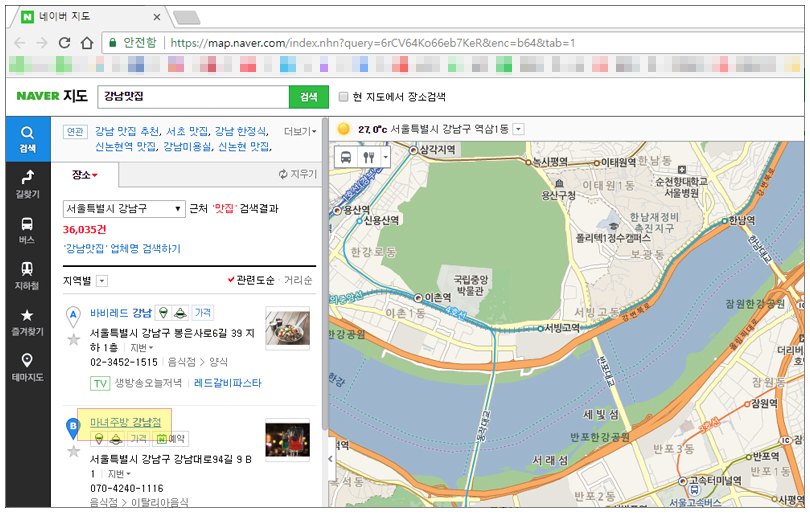The image size is (810, 514).
Task: Click 가격 button for 바비레드 강남
Action: pyautogui.click(x=202, y=313)
